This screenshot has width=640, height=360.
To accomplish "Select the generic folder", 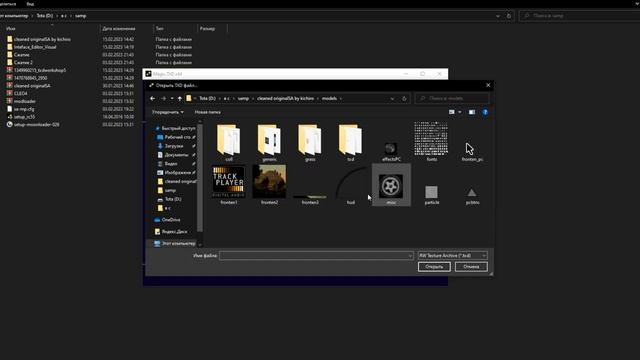I will pyautogui.click(x=269, y=142).
